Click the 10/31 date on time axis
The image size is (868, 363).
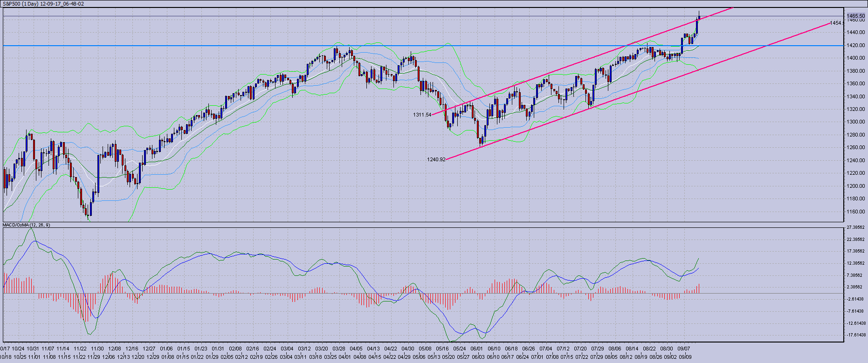point(33,349)
